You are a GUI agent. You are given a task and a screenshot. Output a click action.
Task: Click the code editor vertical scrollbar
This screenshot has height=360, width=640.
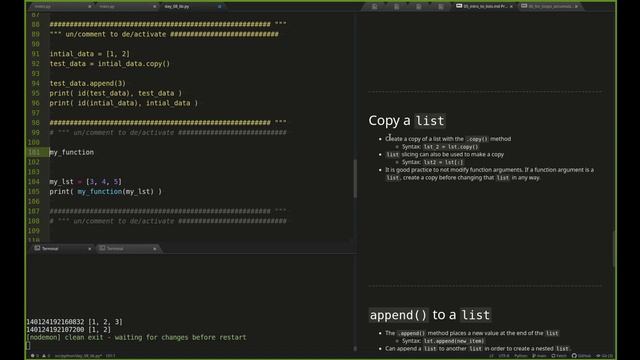(355, 178)
